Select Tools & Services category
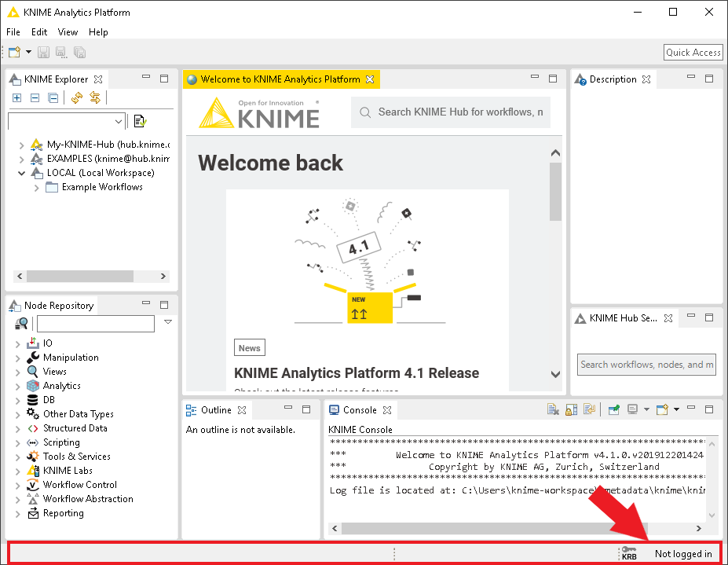The image size is (728, 565). pos(77,457)
